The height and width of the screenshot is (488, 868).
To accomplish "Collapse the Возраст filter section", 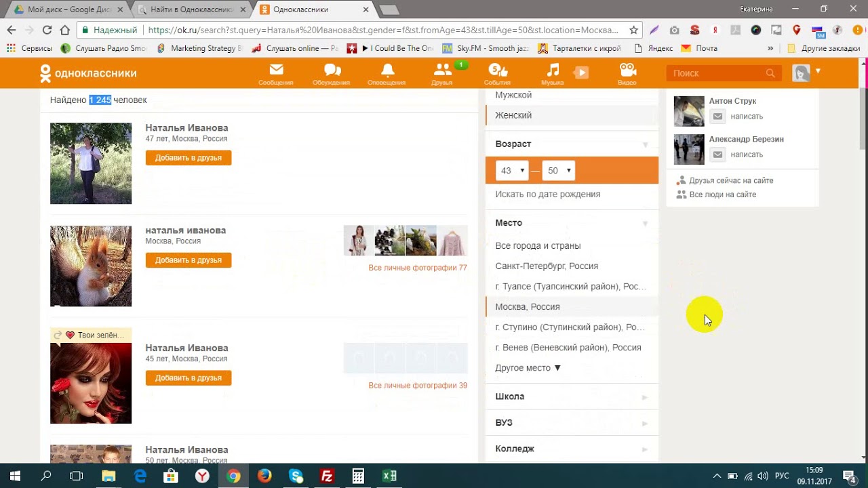I will [x=645, y=144].
